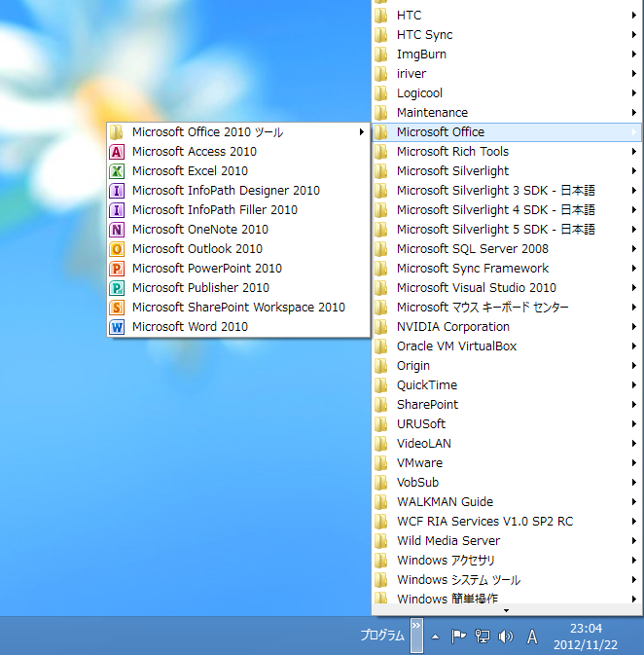Launch Microsoft SharePoint Workspace 2010

click(238, 308)
